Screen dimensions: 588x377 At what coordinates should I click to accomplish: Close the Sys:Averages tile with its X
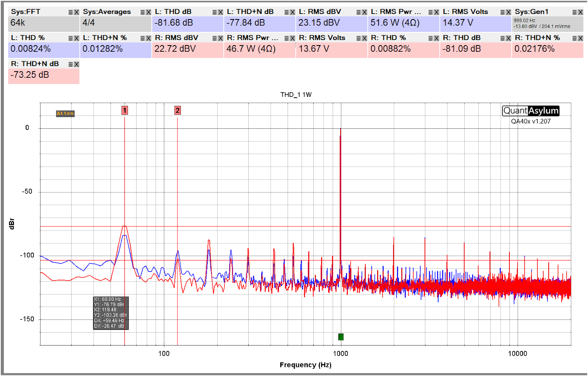pos(149,12)
